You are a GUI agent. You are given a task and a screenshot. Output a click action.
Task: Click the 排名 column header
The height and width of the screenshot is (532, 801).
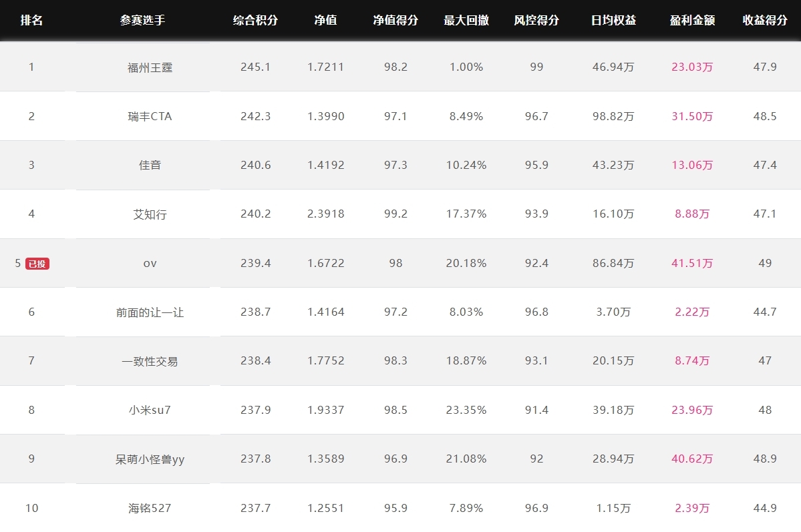click(x=31, y=21)
